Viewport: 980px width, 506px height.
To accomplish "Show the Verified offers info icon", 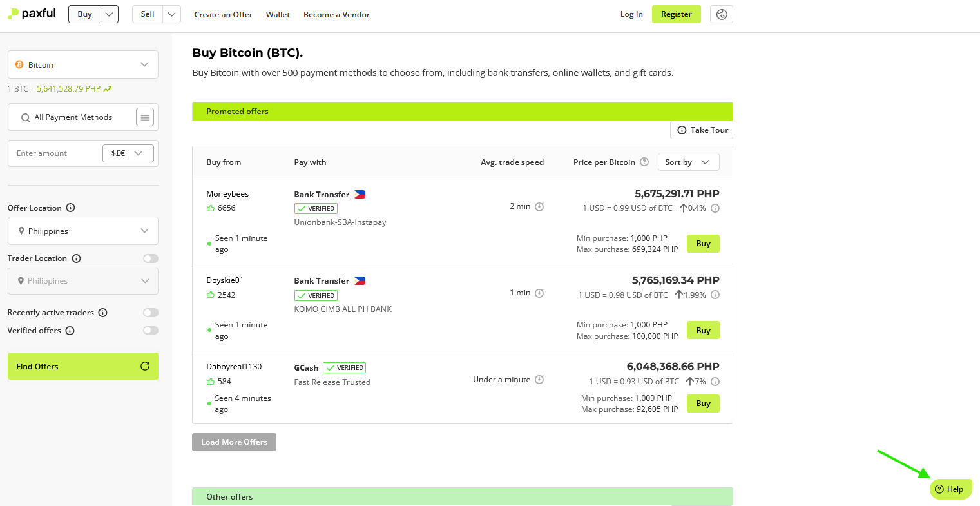I will (70, 331).
